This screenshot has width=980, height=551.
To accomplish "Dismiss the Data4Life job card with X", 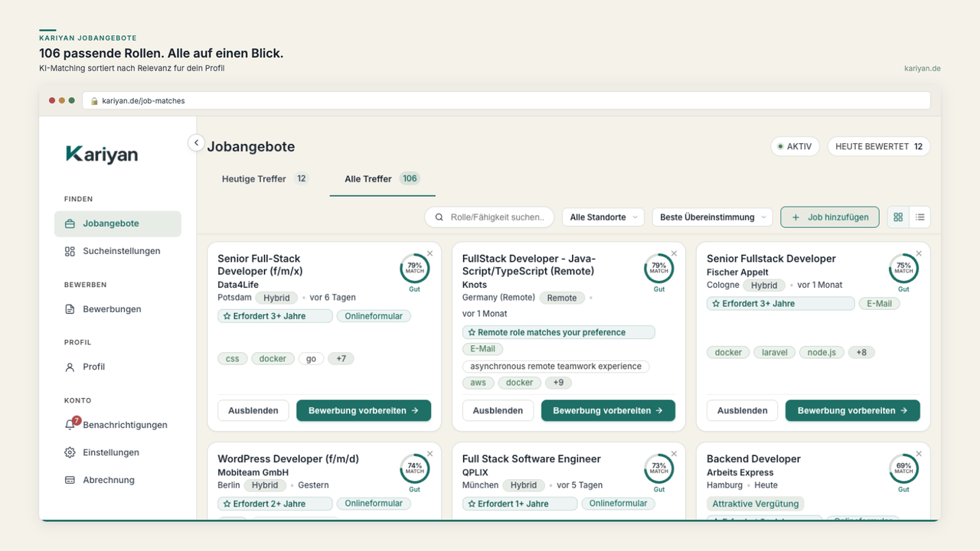I will (430, 253).
